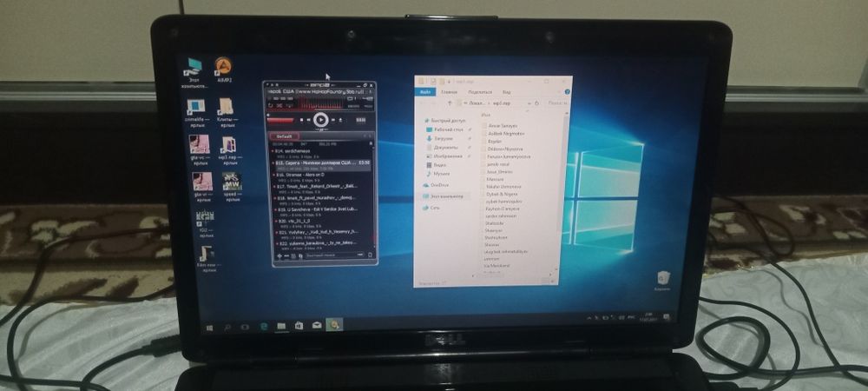
Task: Click Explorer help question mark icon
Action: (568, 92)
